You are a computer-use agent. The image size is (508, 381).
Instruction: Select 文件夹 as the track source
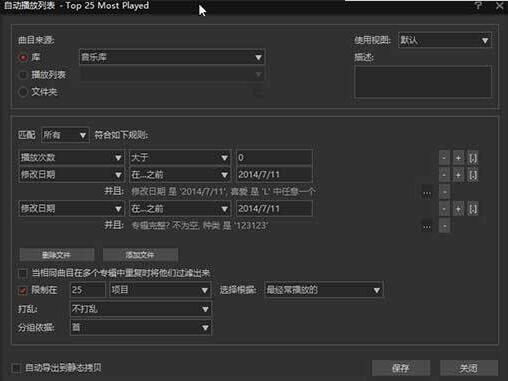pos(23,92)
